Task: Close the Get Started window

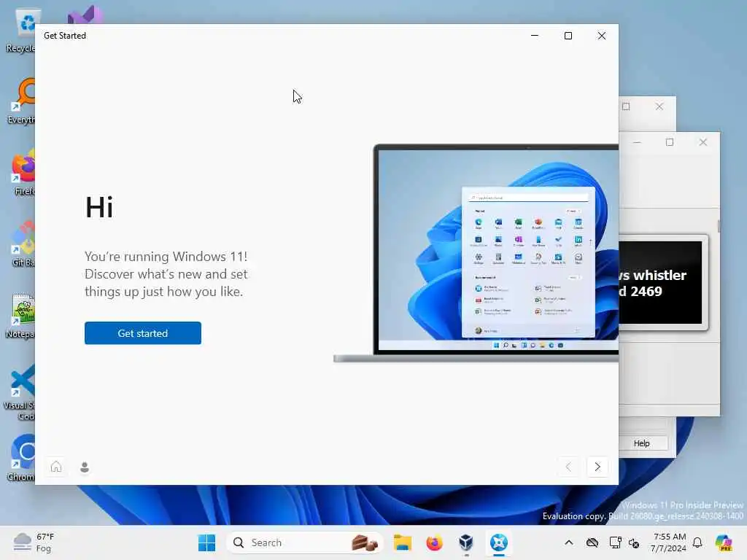Action: (602, 36)
